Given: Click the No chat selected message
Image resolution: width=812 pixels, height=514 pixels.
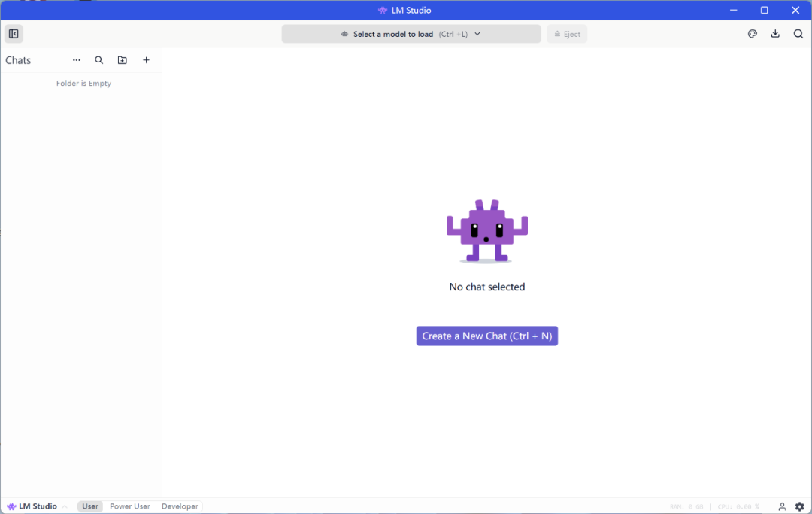Looking at the screenshot, I should coord(486,287).
